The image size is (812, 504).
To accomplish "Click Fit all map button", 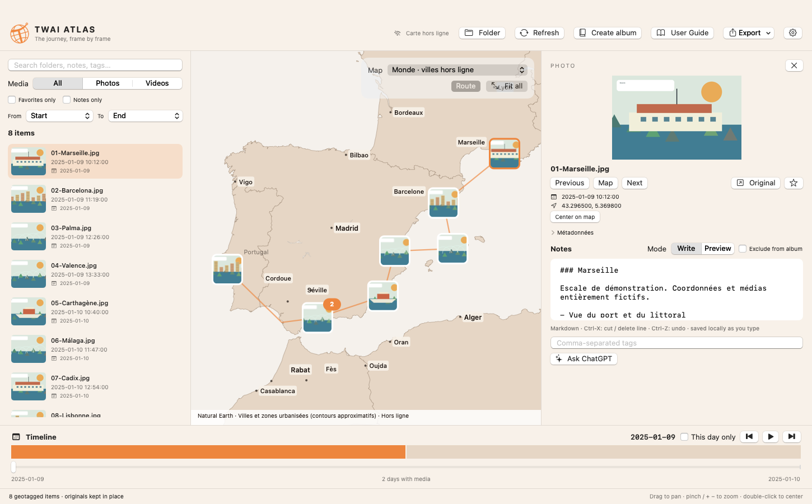I will point(507,86).
